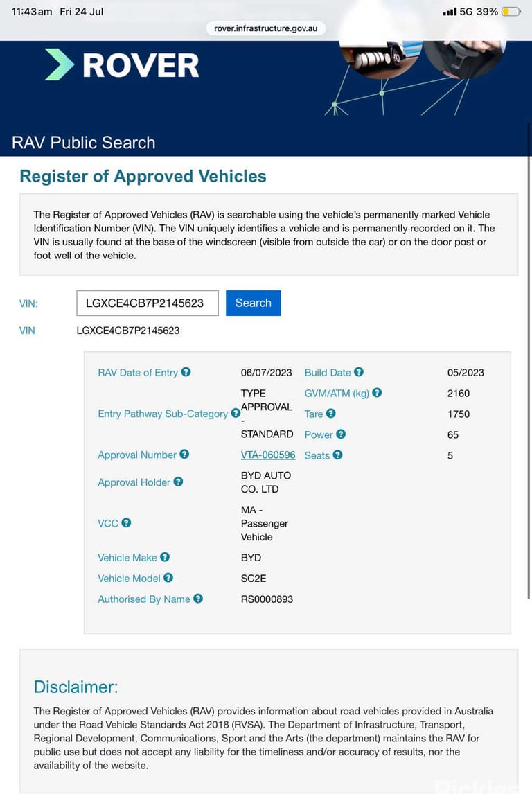
Task: Select the 06/07/2023 entry date value
Action: (x=267, y=373)
